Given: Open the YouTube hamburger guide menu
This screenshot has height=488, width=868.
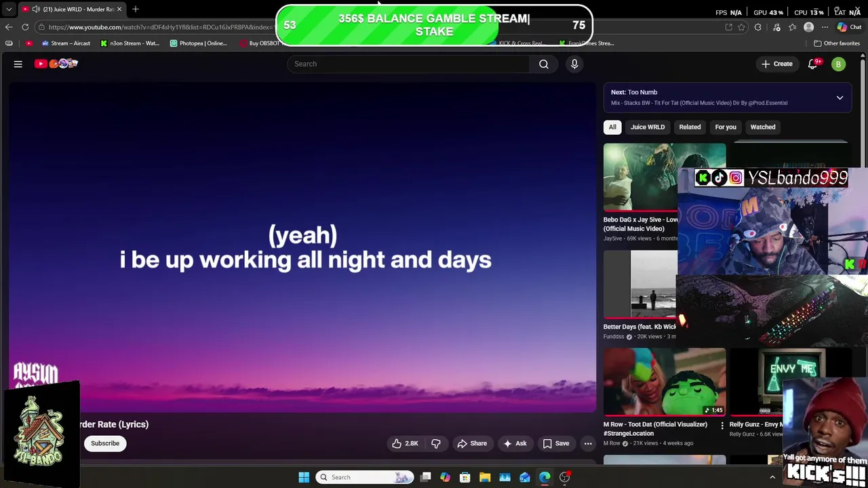Looking at the screenshot, I should point(18,64).
